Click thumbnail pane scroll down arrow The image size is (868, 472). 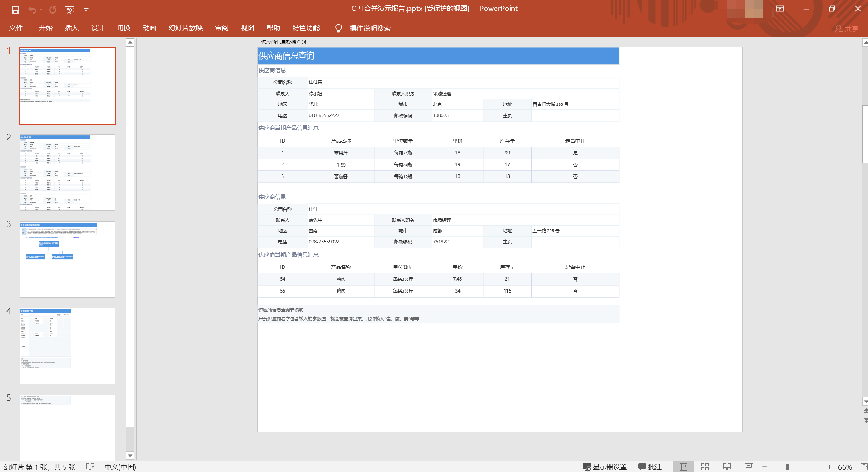click(x=130, y=456)
